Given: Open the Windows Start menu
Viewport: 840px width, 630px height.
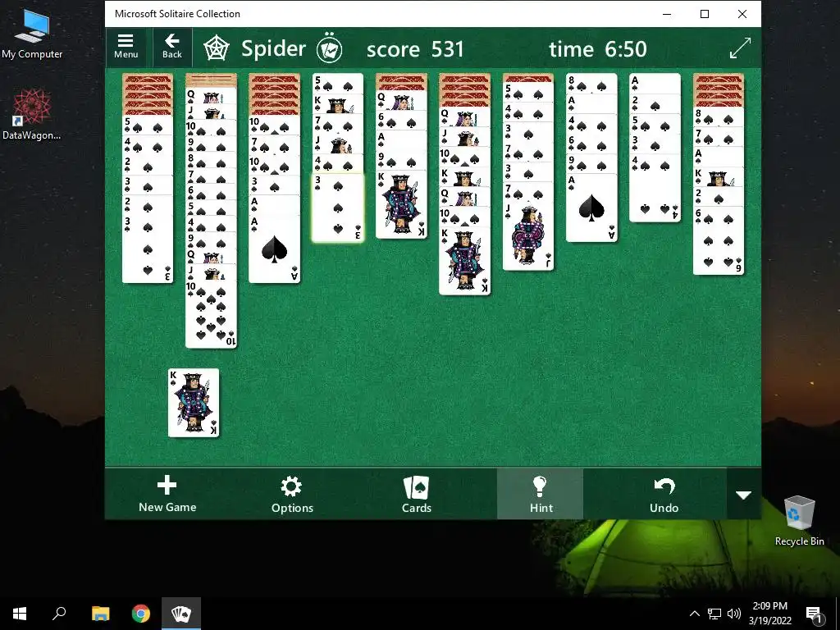Looking at the screenshot, I should [x=20, y=614].
